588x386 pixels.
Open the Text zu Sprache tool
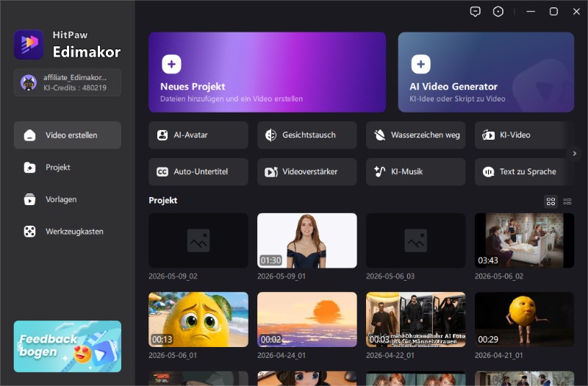tap(521, 172)
